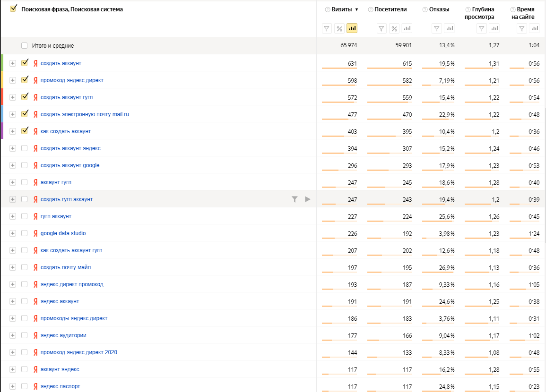Click the funnel icon in the создать гугл аккаунт row

pos(295,199)
